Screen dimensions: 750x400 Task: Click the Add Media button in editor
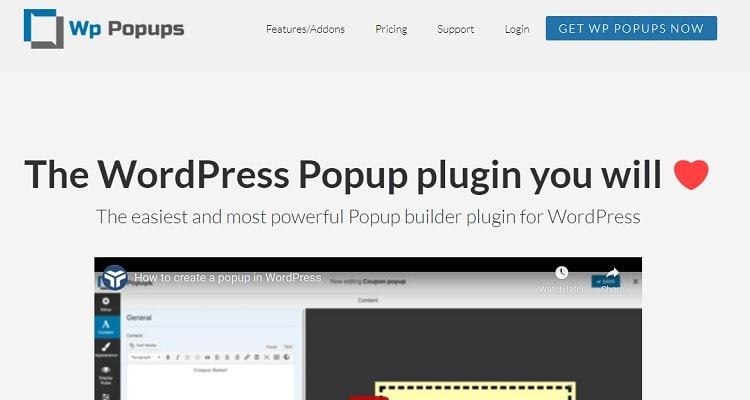tap(143, 345)
